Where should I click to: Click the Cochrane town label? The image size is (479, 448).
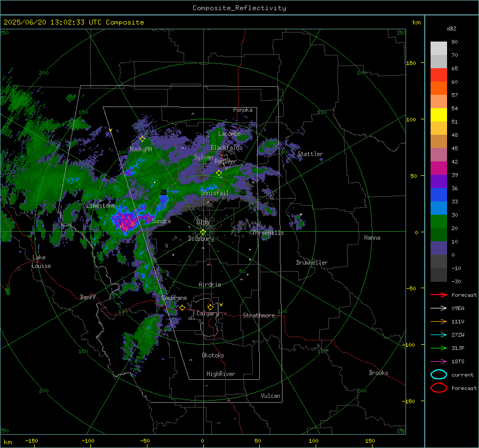pos(174,298)
